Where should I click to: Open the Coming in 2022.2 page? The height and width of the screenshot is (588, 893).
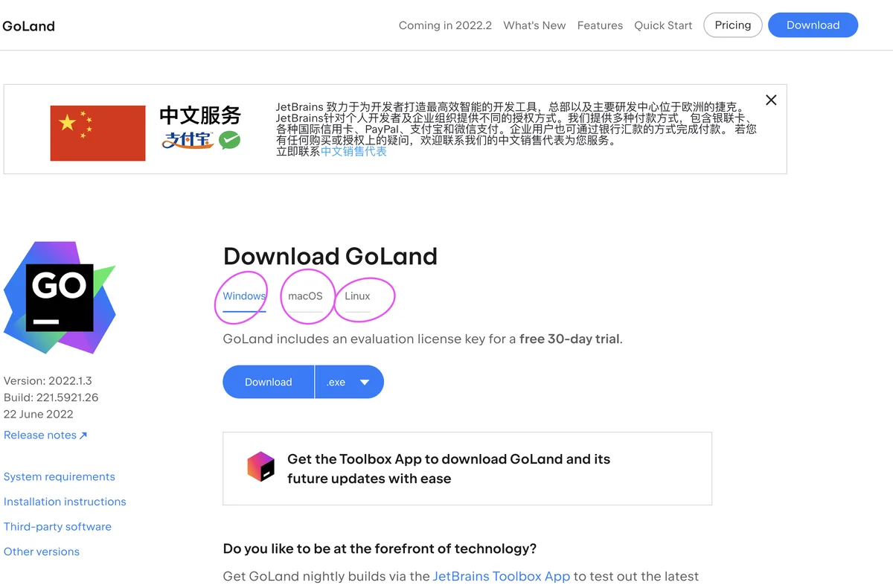(445, 25)
